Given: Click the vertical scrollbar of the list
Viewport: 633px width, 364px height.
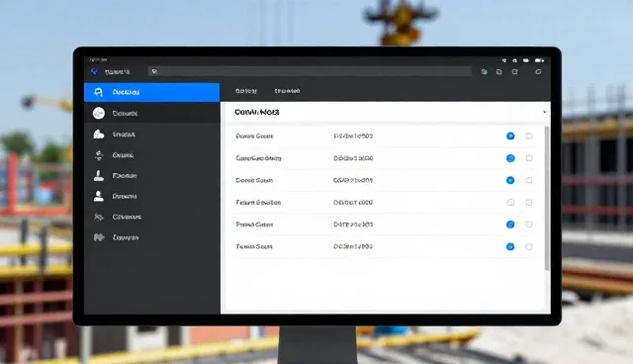Looking at the screenshot, I should 547,198.
